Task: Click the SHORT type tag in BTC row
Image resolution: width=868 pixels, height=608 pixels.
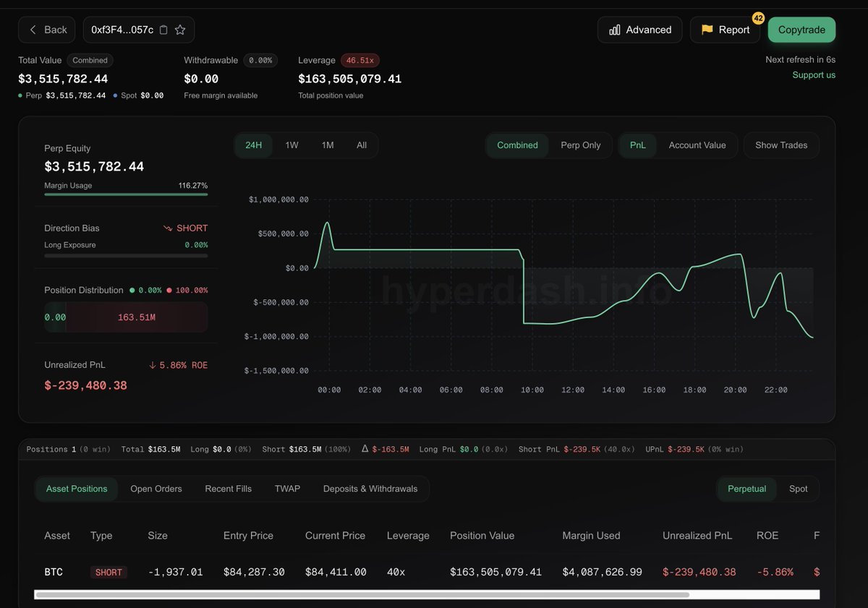Action: pos(109,572)
